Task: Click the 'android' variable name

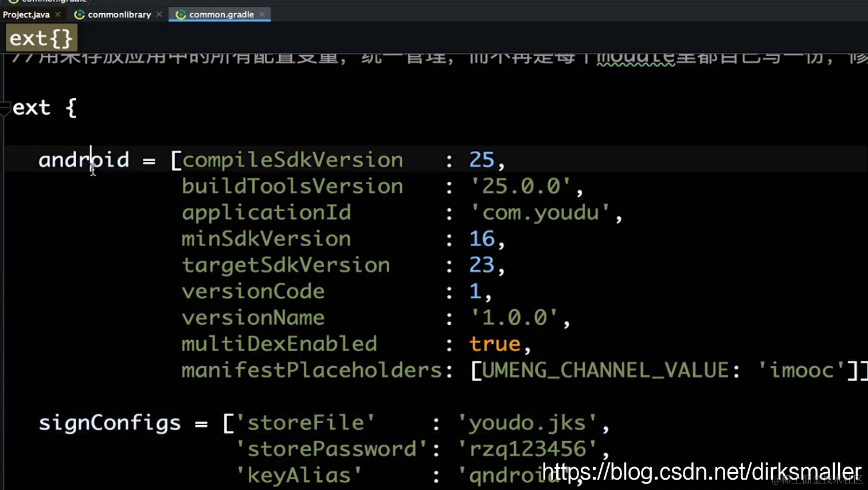Action: pos(84,160)
